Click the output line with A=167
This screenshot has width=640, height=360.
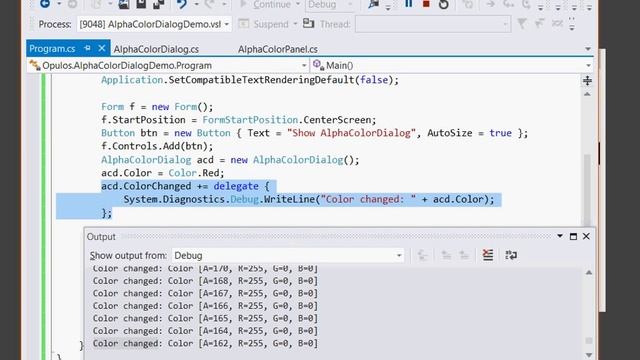(205, 293)
